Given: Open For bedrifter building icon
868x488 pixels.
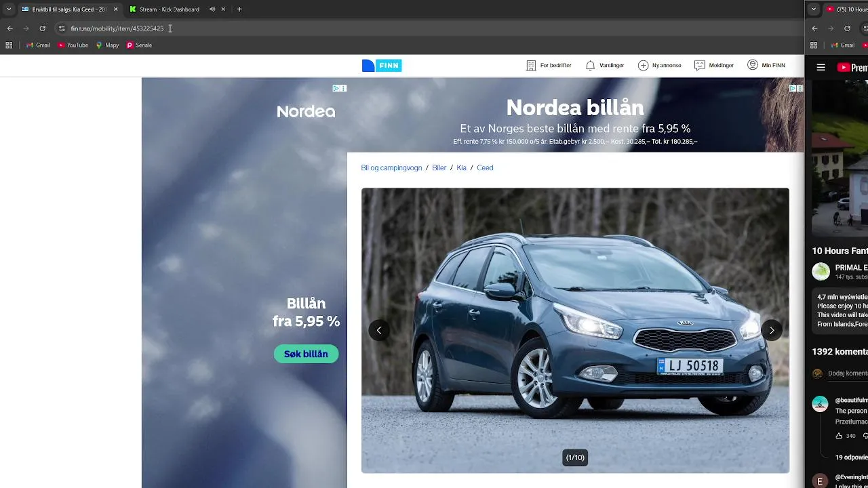Looking at the screenshot, I should 531,66.
